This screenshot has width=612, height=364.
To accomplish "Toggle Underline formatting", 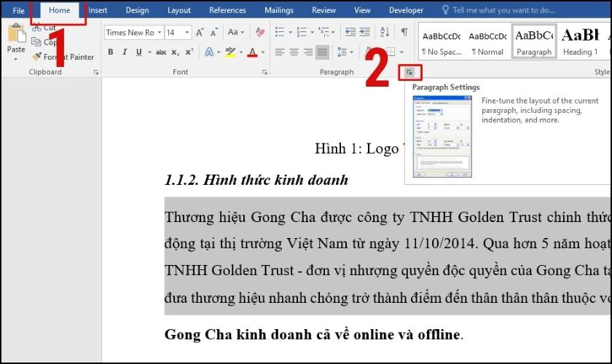I will tap(139, 52).
